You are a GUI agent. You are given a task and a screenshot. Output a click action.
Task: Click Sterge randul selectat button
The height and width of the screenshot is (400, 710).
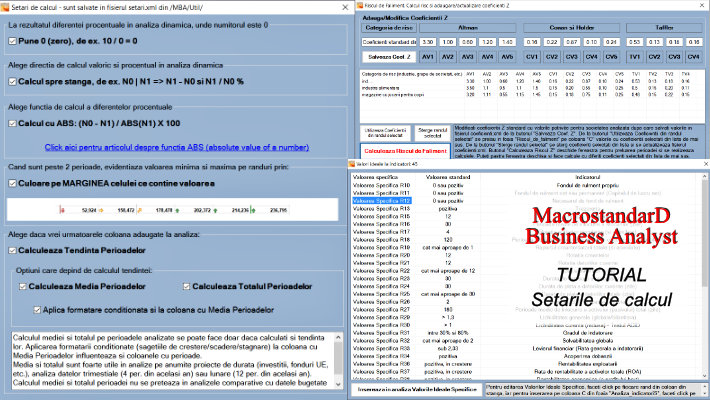[x=432, y=133]
